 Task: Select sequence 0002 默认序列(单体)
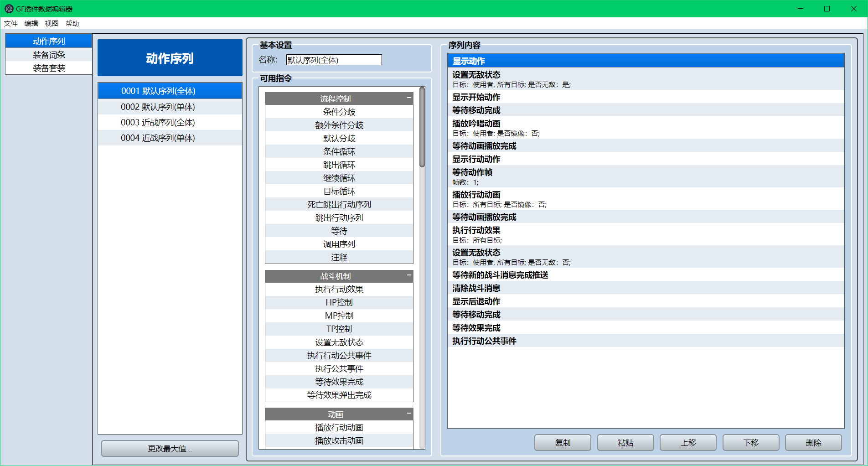click(x=170, y=107)
